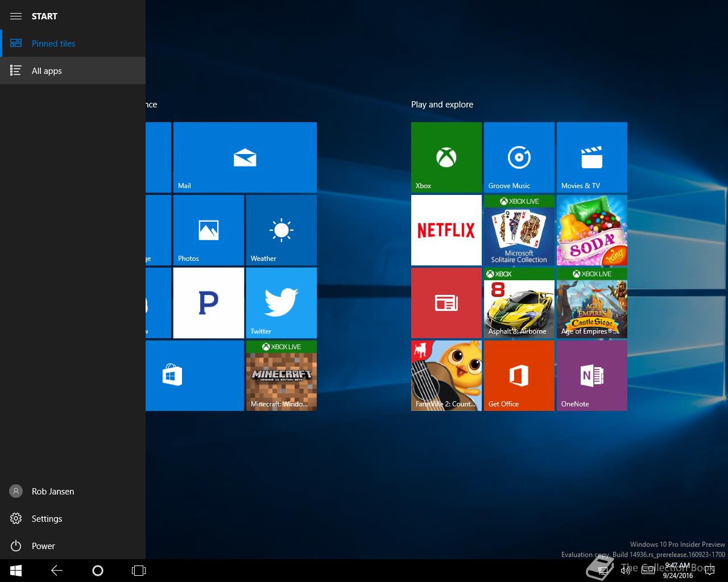Image resolution: width=728 pixels, height=582 pixels.
Task: Collapse the START hamburger menu
Action: (16, 16)
